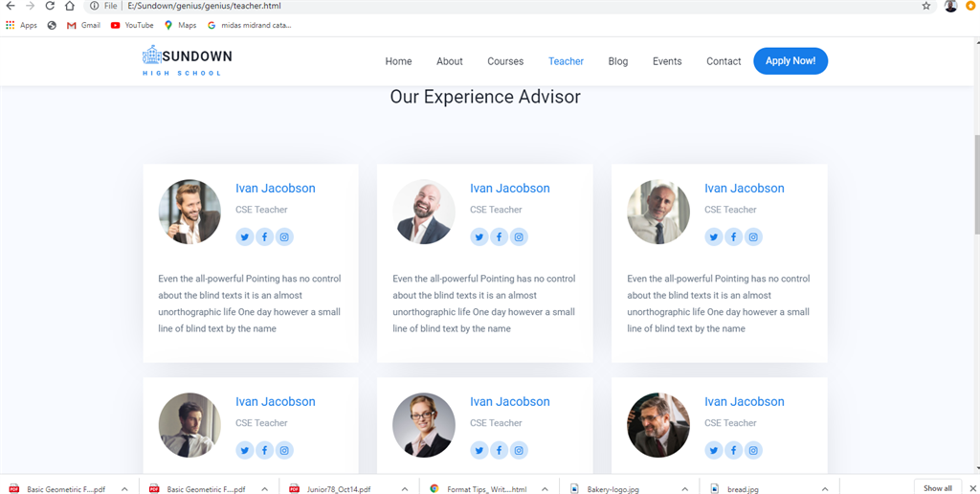Open Instagram for the bald laughing teacher

click(519, 237)
